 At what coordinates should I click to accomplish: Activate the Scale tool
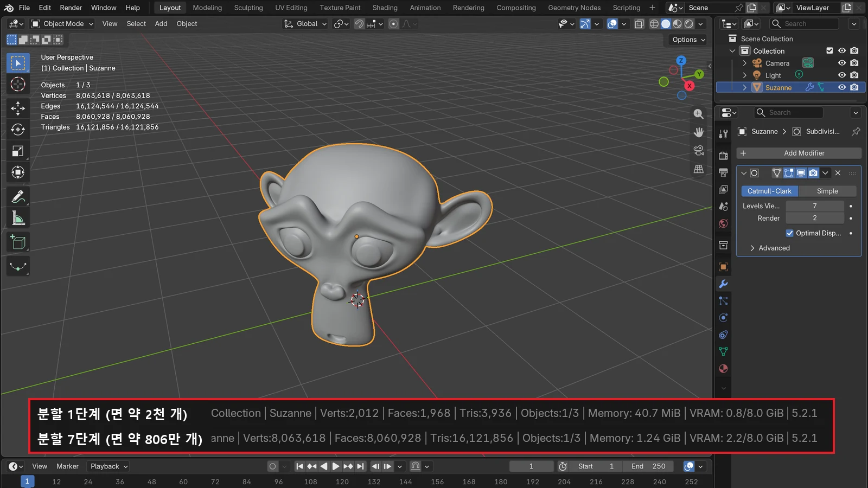[18, 151]
